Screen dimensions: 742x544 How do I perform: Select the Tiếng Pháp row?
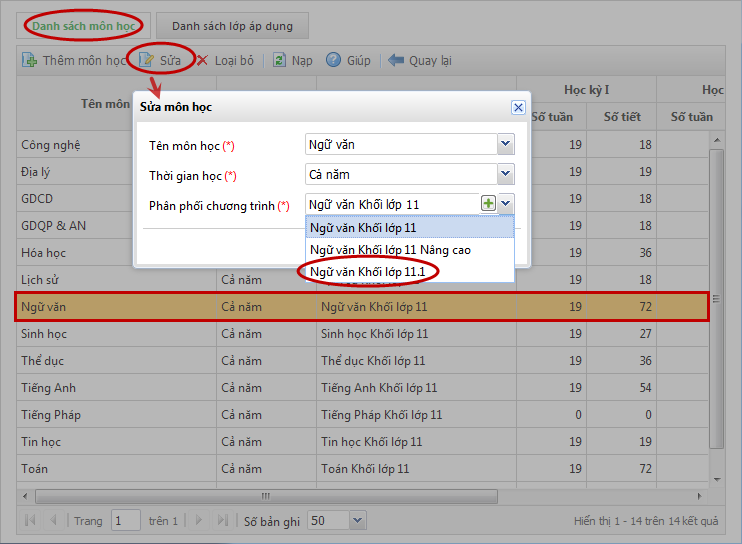tap(362, 414)
